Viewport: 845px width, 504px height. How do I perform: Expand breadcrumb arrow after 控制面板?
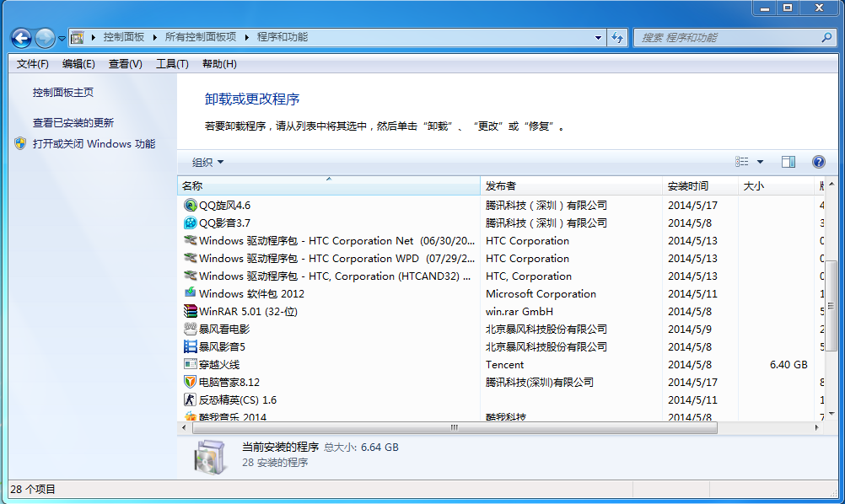point(154,37)
